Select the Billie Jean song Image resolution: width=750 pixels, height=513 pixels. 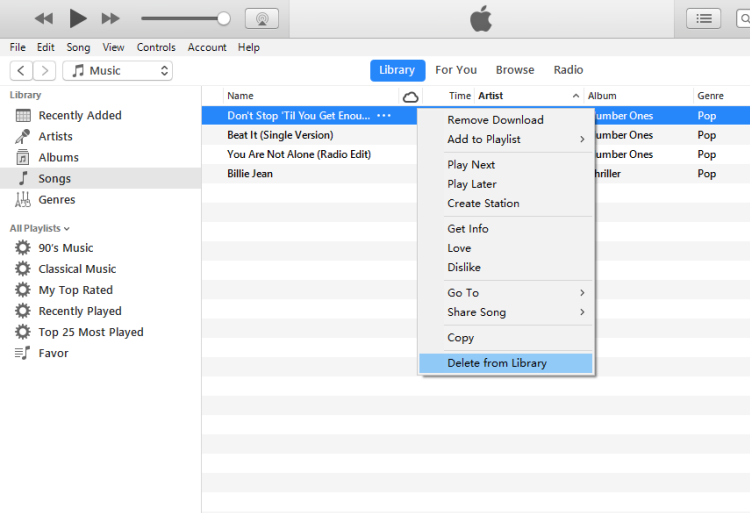(250, 174)
